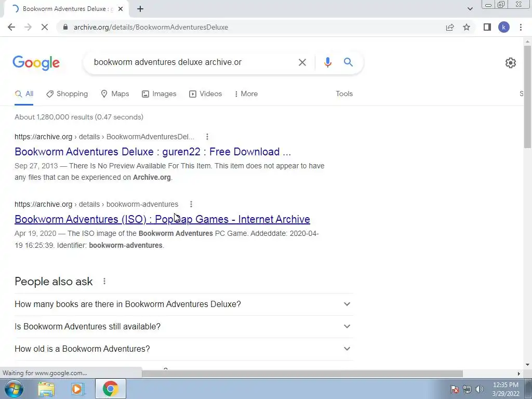Close the Bookworm Adventures Deluxe tab

tap(121, 9)
